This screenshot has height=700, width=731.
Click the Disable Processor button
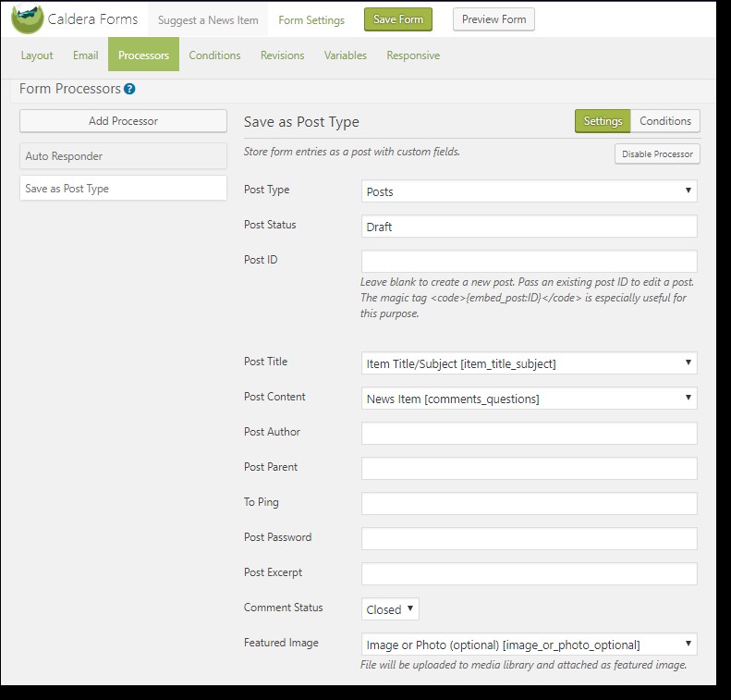point(657,154)
